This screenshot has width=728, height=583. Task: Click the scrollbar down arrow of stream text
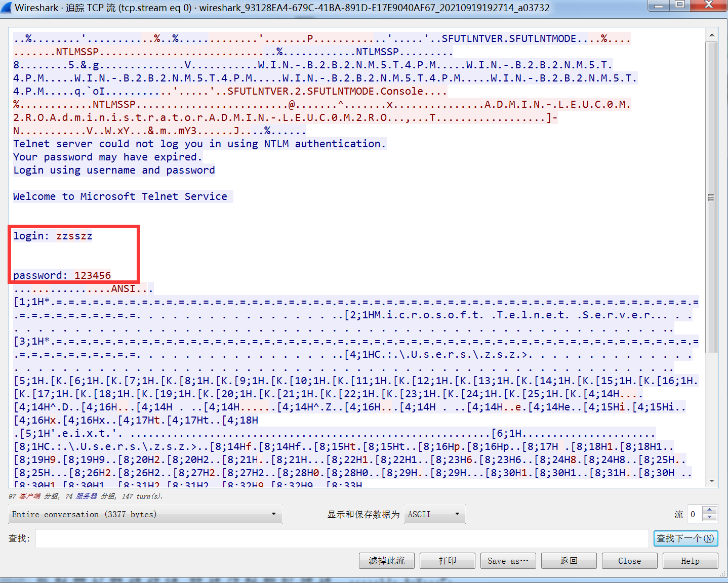pos(711,481)
